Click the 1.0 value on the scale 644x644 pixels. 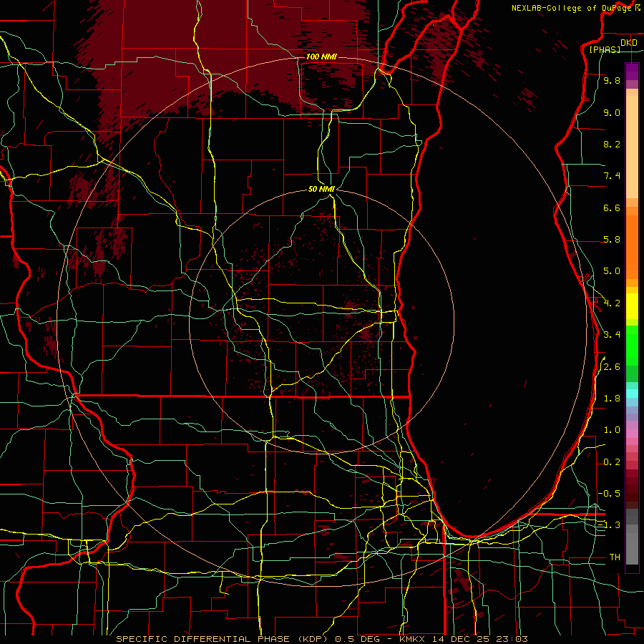click(612, 430)
